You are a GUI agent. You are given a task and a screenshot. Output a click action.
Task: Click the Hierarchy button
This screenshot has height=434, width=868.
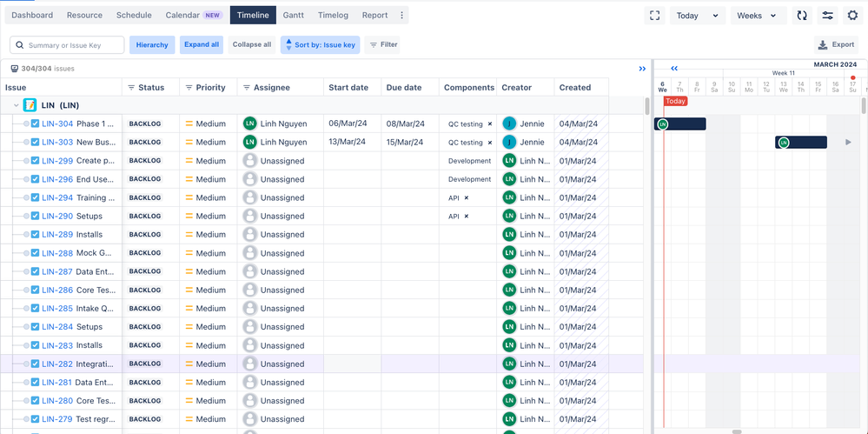click(152, 45)
